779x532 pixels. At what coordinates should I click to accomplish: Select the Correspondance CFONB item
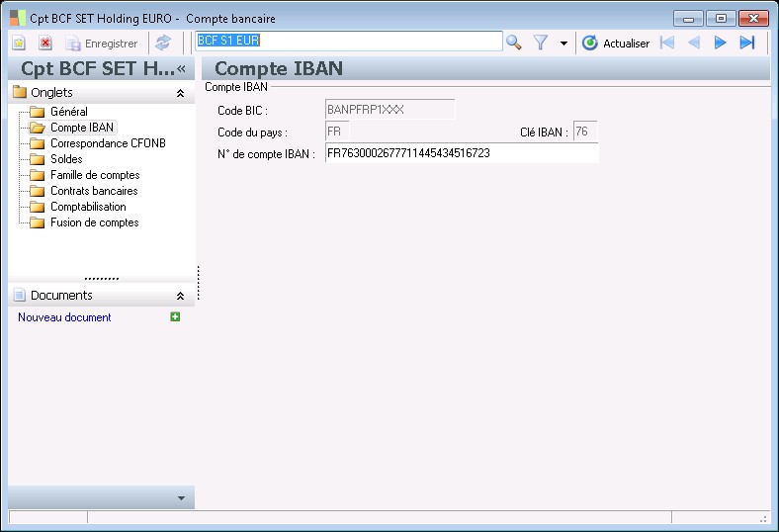click(x=108, y=143)
